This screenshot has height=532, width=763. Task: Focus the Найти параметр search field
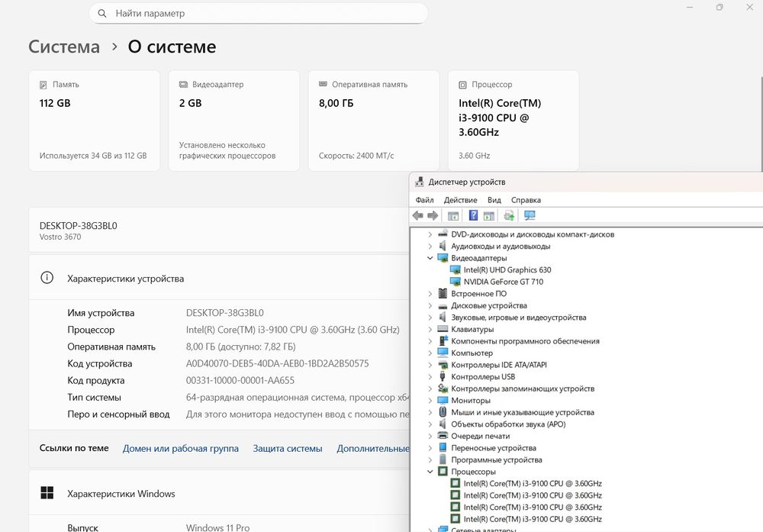pyautogui.click(x=259, y=14)
